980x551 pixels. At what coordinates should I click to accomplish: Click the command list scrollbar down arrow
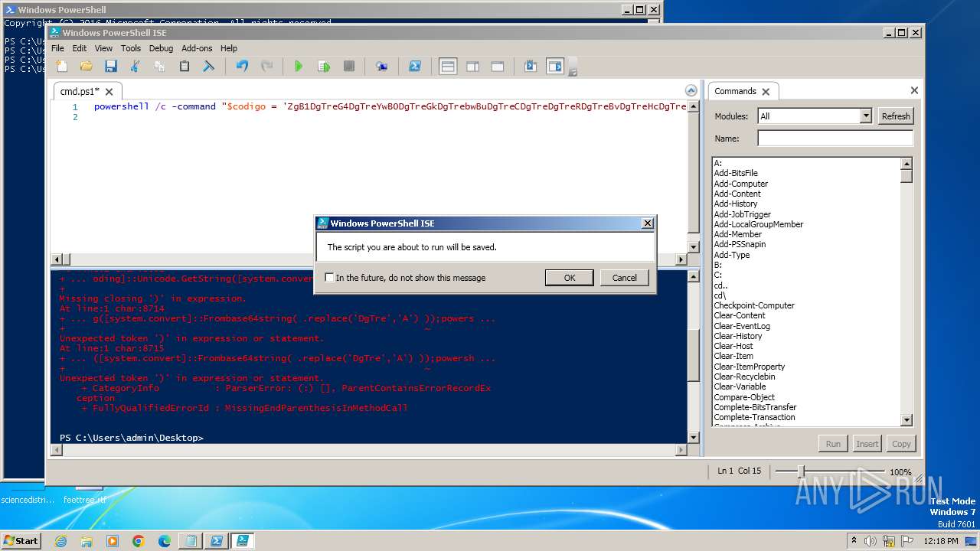pos(906,420)
